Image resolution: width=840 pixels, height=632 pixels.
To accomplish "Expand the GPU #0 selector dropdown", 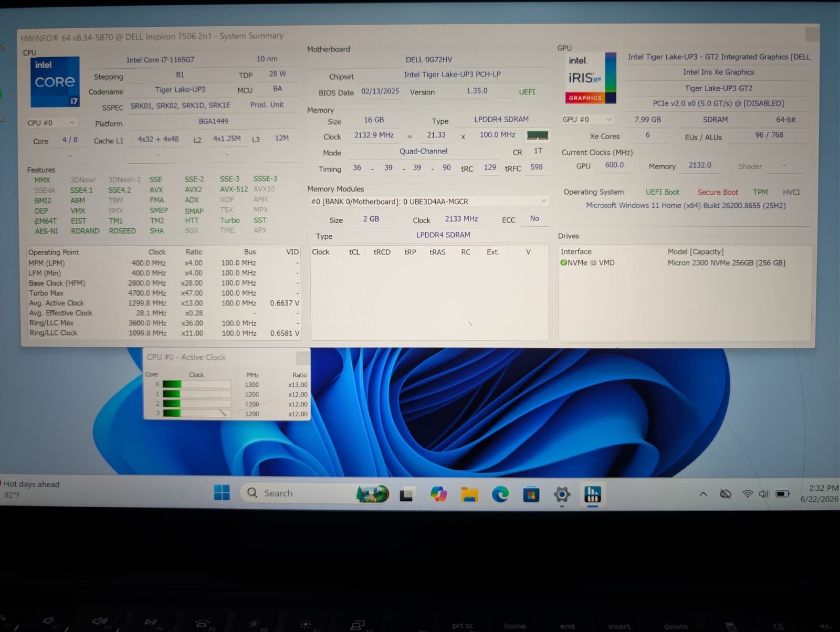I will click(x=587, y=120).
